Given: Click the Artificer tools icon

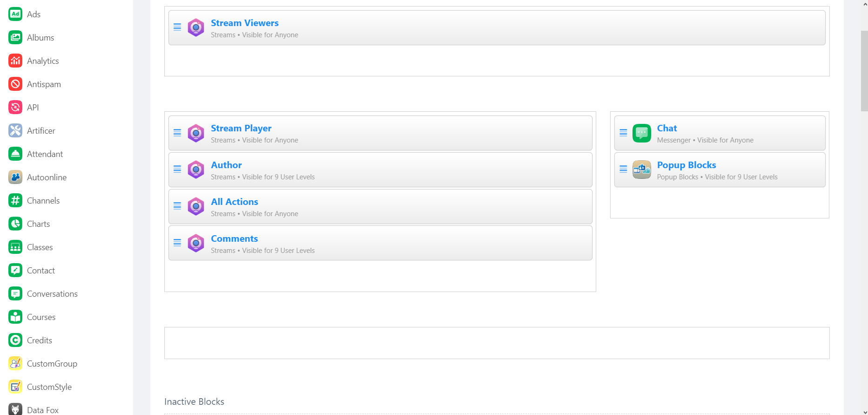Looking at the screenshot, I should [15, 131].
